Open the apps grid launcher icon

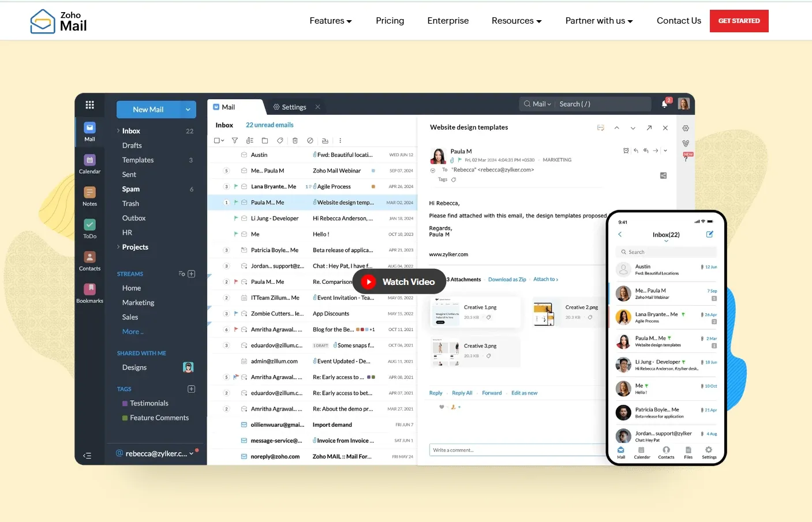pos(89,105)
